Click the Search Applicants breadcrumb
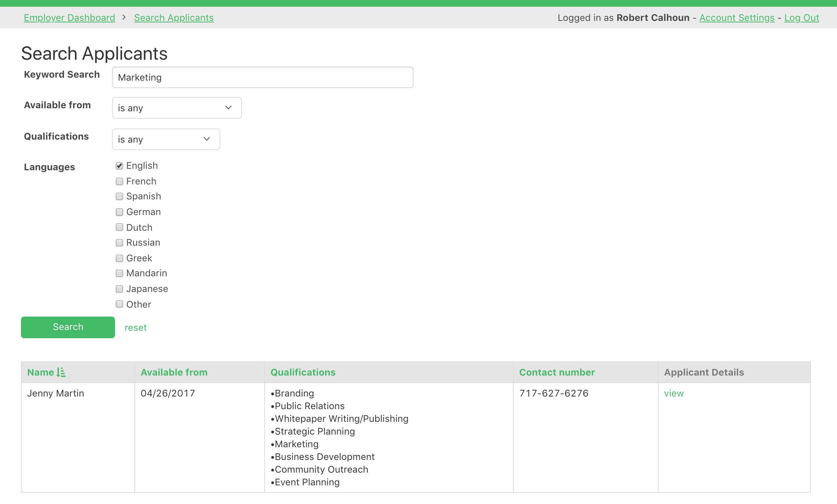Viewport: 837px width, 504px height. pos(174,18)
